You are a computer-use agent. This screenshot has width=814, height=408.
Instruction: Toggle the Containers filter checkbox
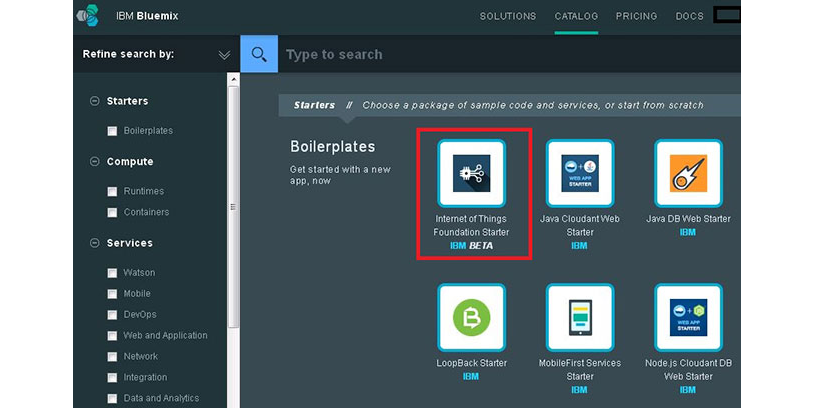(x=113, y=212)
